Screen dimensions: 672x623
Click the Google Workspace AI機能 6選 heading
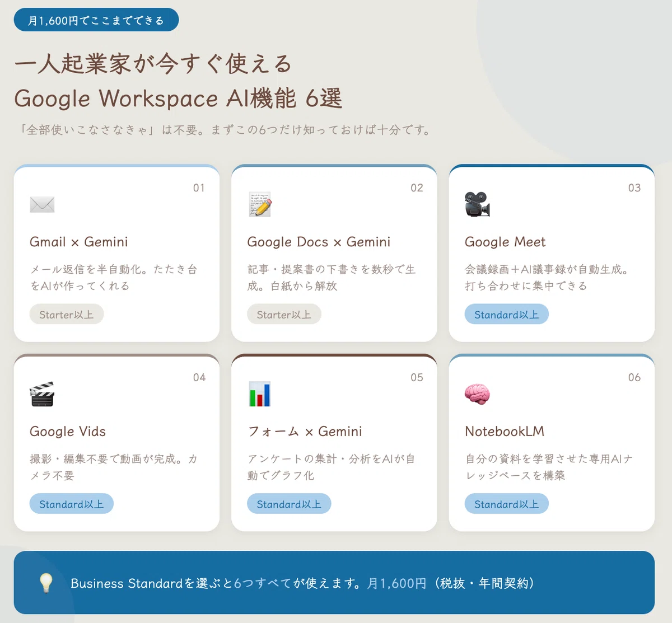pos(178,99)
